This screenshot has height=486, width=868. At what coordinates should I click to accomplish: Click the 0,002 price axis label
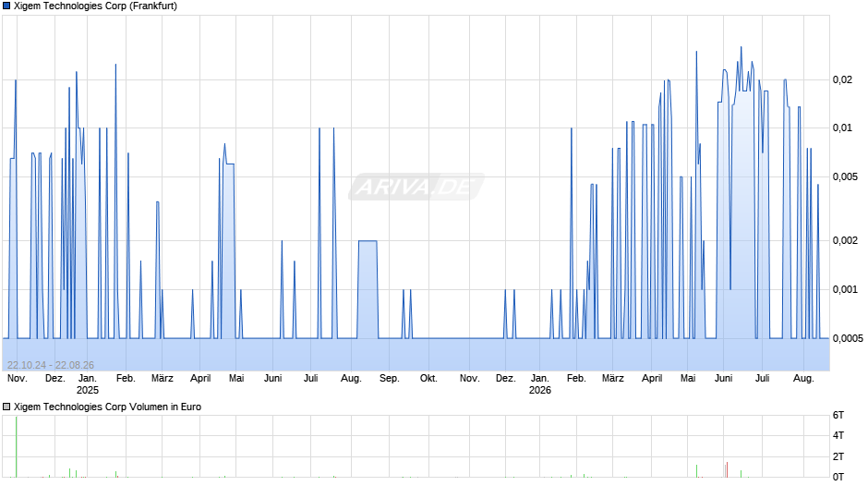(845, 240)
